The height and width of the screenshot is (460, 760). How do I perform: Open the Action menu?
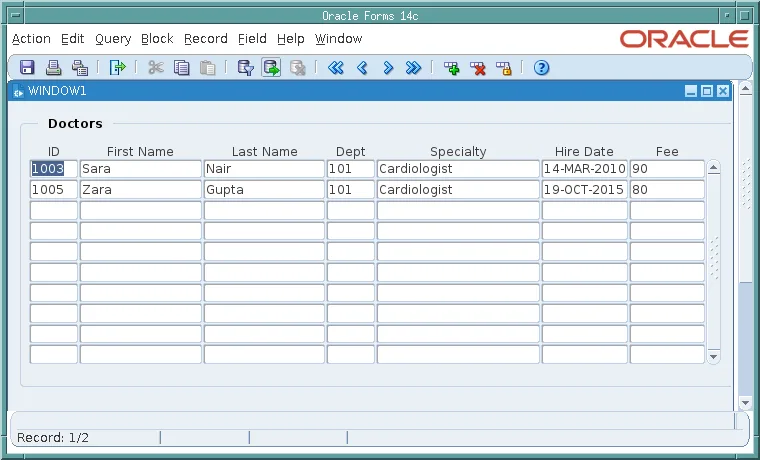coord(31,39)
